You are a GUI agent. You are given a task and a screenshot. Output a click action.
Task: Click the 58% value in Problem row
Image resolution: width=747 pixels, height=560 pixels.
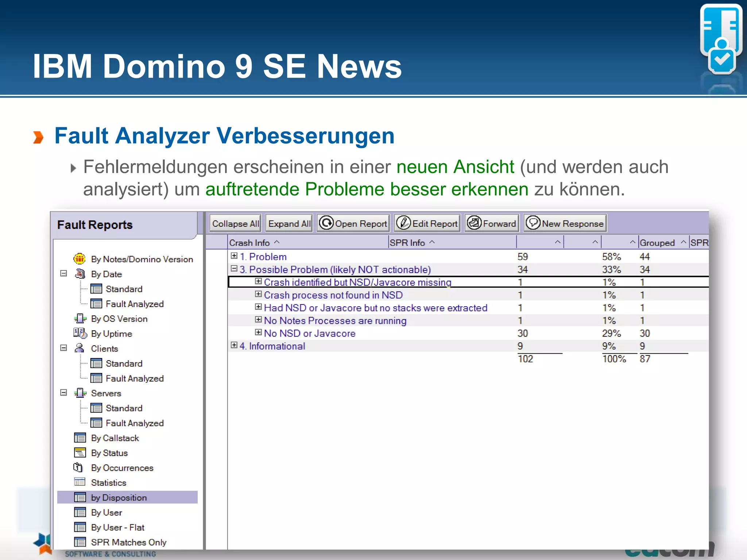[612, 257]
